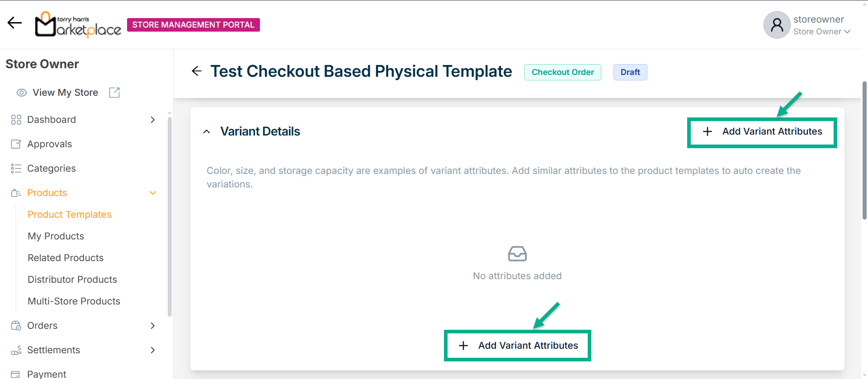Click the Approvals sidebar icon
This screenshot has width=868, height=379.
pos(16,144)
